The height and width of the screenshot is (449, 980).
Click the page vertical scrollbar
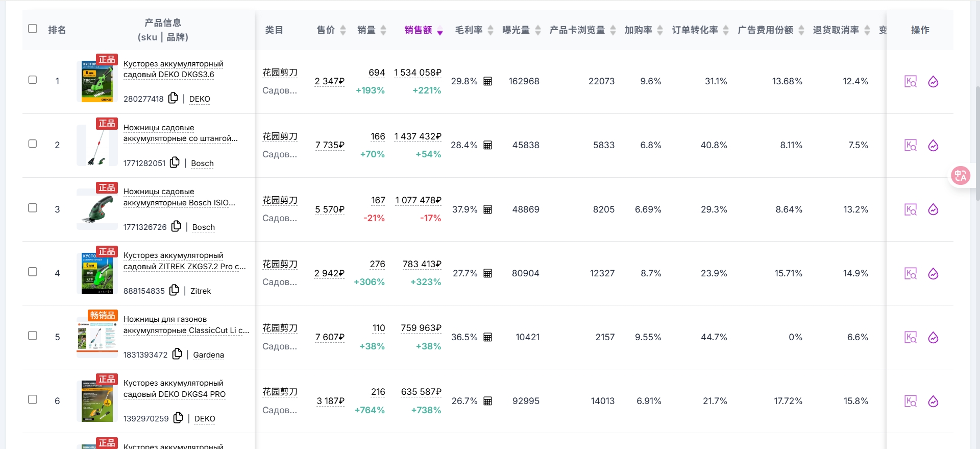[977, 143]
